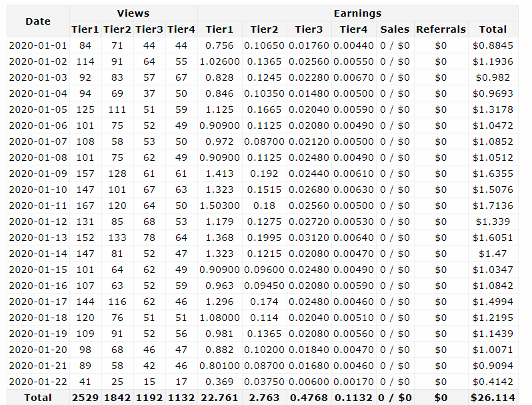Select the Earnings group header
532x405 pixels.
point(357,13)
